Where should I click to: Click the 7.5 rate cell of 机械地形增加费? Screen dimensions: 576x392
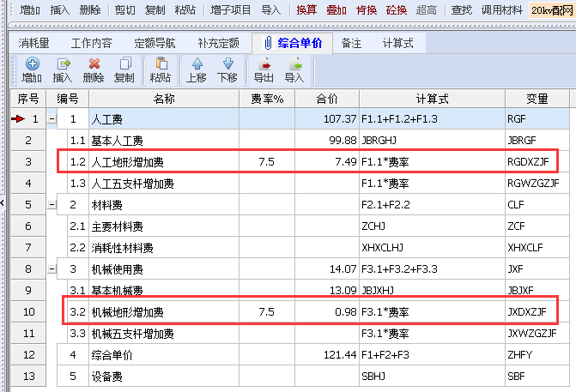coord(267,312)
